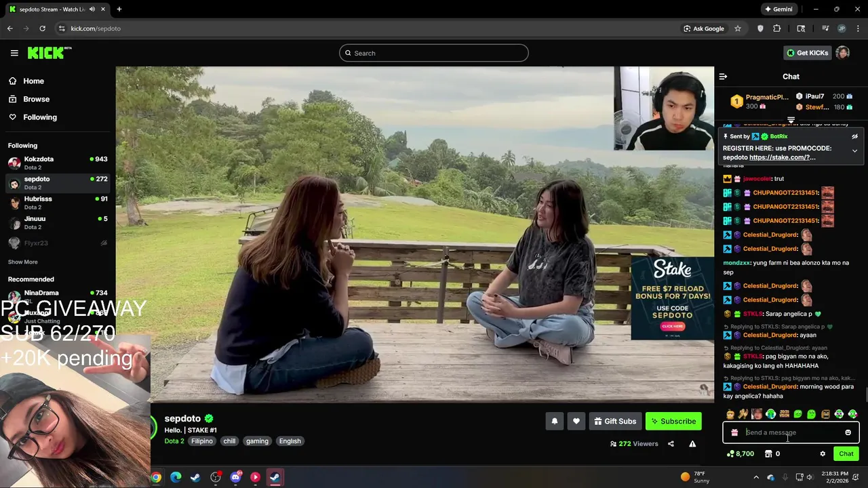
Task: Click the KICK logo
Action: pos(50,53)
